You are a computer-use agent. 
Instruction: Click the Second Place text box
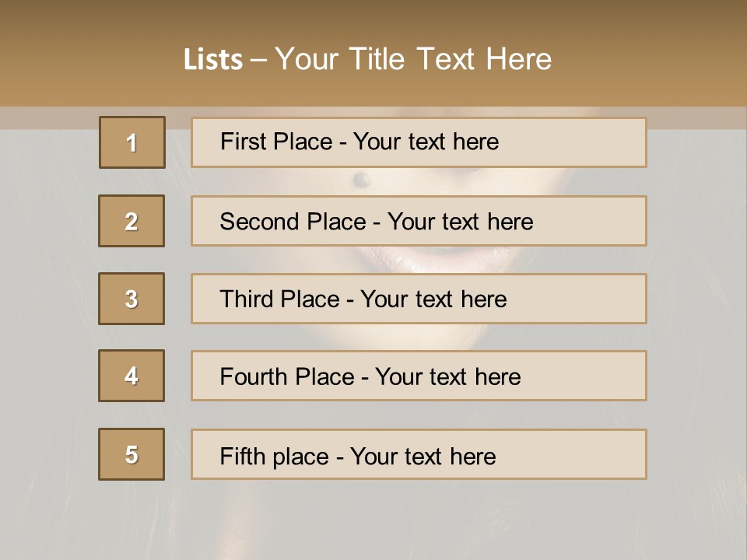tap(419, 221)
